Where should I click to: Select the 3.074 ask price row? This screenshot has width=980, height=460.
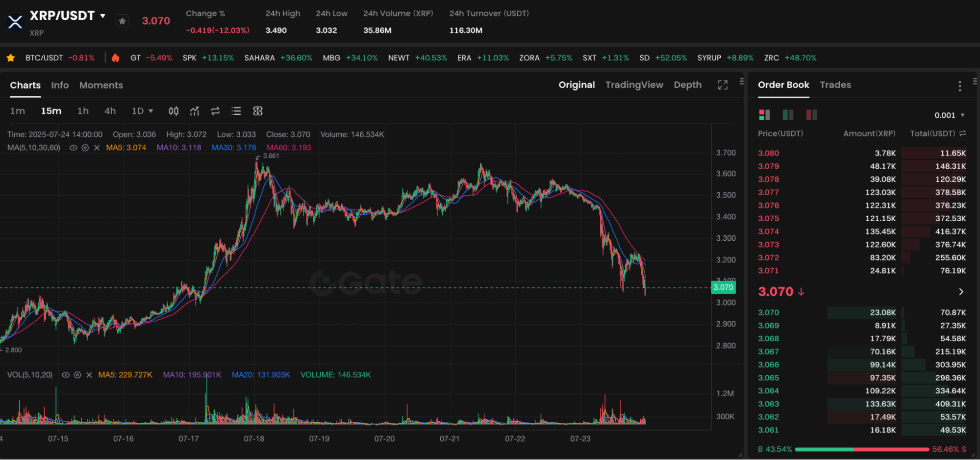pyautogui.click(x=862, y=231)
